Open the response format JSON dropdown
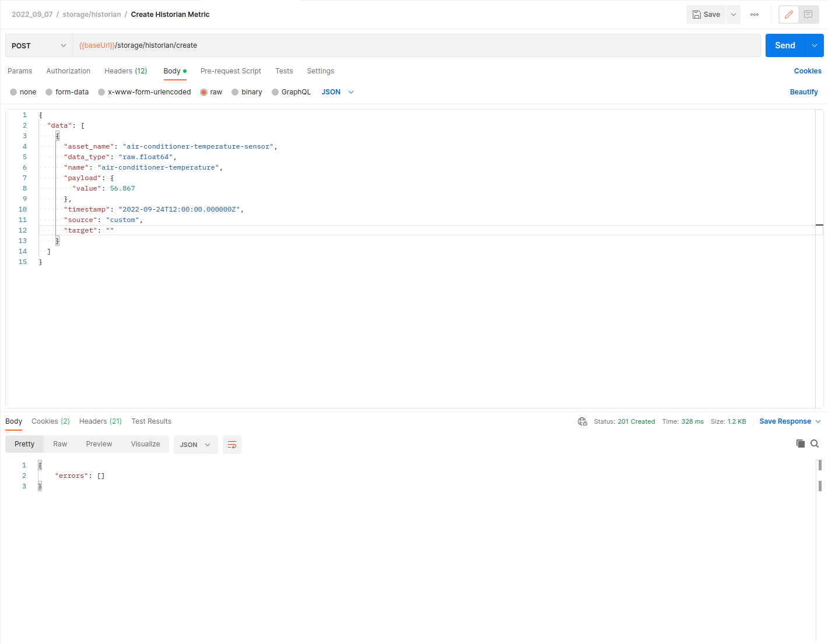The width and height of the screenshot is (828, 644). tap(195, 445)
